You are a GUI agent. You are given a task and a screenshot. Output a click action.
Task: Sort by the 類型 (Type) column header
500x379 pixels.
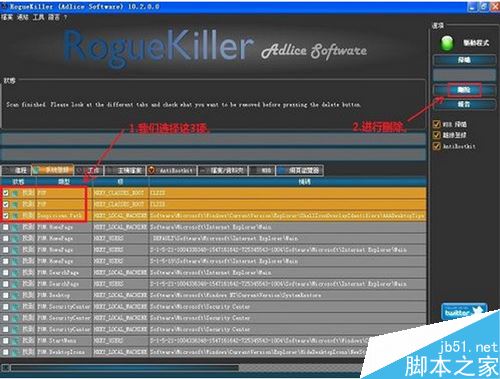[x=64, y=182]
